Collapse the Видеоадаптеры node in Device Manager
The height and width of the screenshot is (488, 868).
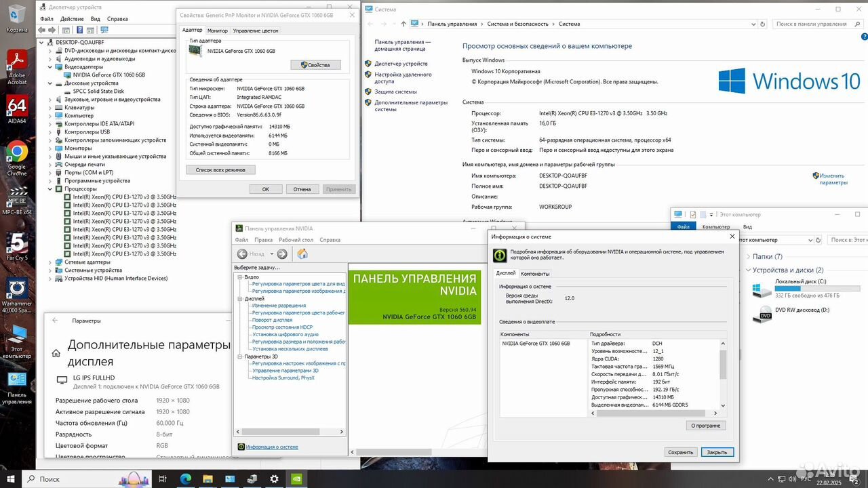coord(51,66)
